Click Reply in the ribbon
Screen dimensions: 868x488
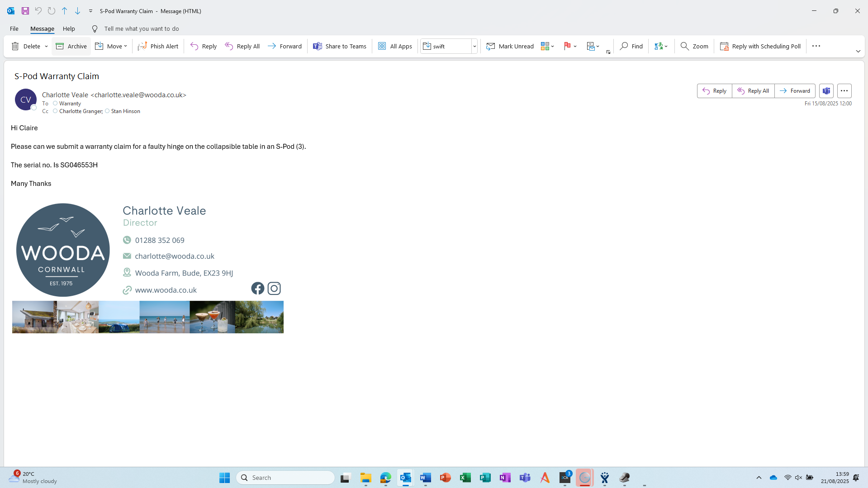(204, 46)
